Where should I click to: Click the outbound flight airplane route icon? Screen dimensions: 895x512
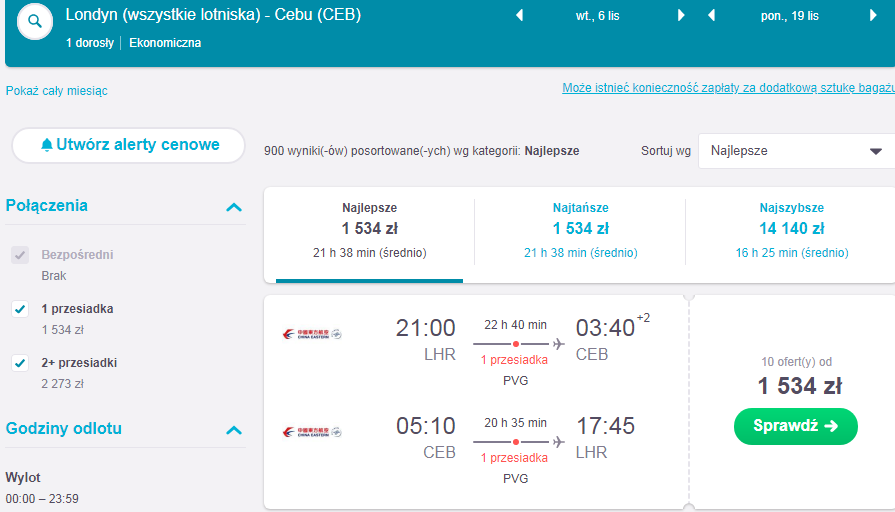558,344
